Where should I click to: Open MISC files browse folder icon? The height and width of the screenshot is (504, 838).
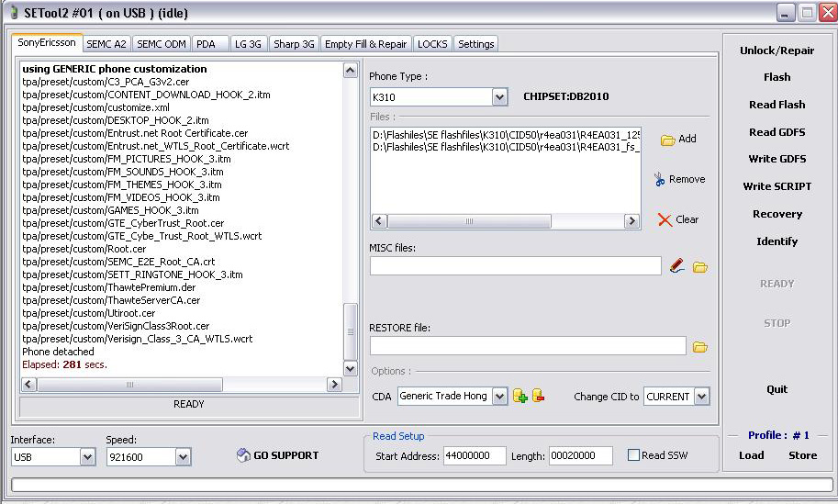point(700,267)
